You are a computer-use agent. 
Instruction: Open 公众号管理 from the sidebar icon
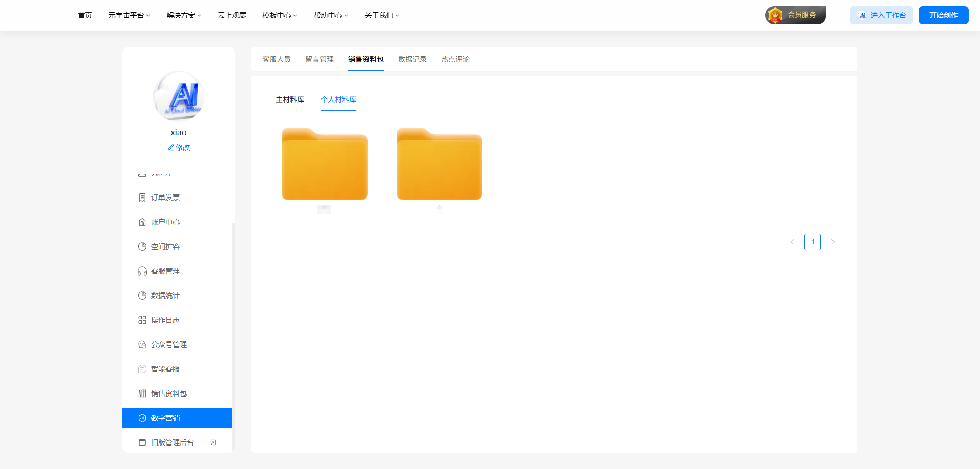[142, 344]
